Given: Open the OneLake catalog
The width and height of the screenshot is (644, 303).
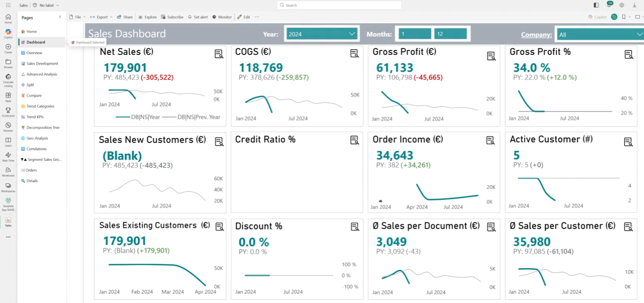Looking at the screenshot, I should click(x=8, y=79).
